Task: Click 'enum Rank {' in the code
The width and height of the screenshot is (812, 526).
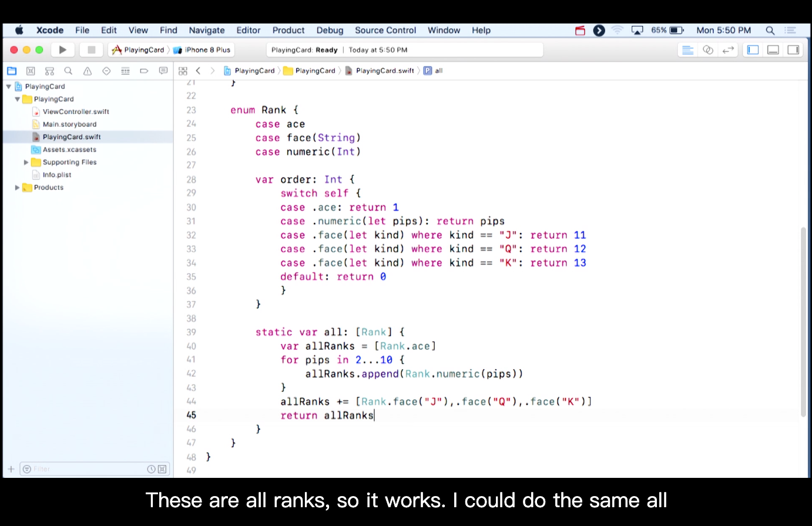Action: click(x=264, y=110)
